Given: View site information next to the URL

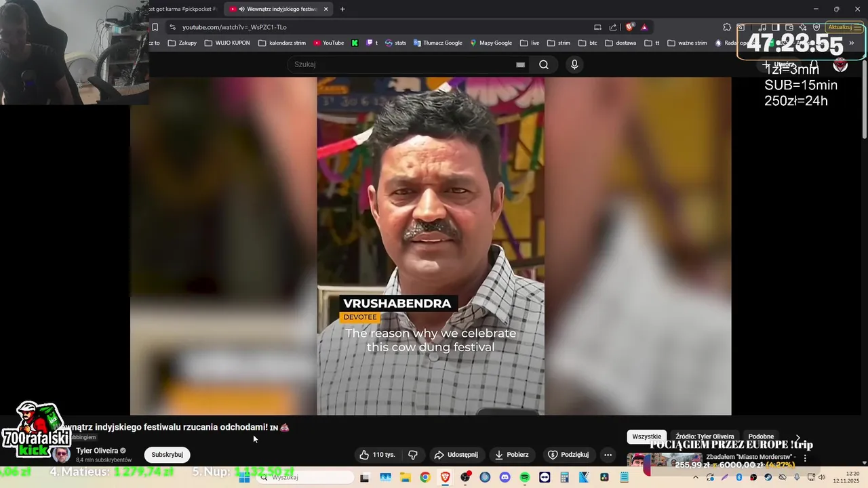Looking at the screenshot, I should pyautogui.click(x=172, y=27).
